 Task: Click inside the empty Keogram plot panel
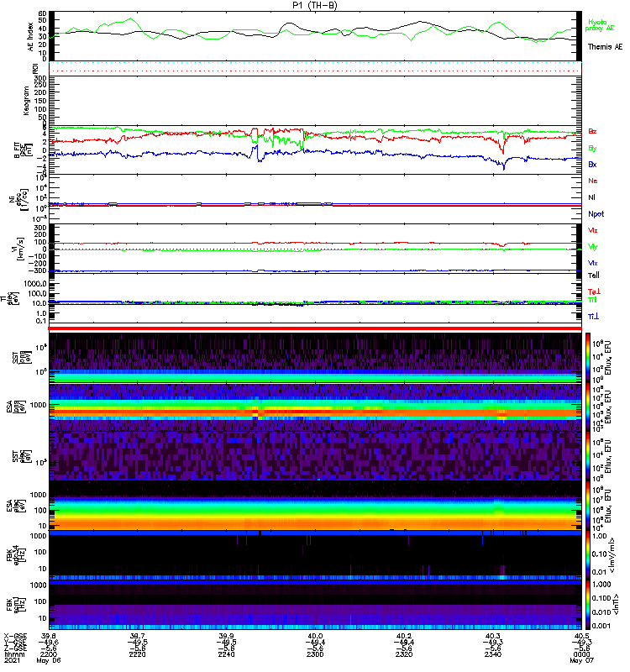[x=315, y=101]
